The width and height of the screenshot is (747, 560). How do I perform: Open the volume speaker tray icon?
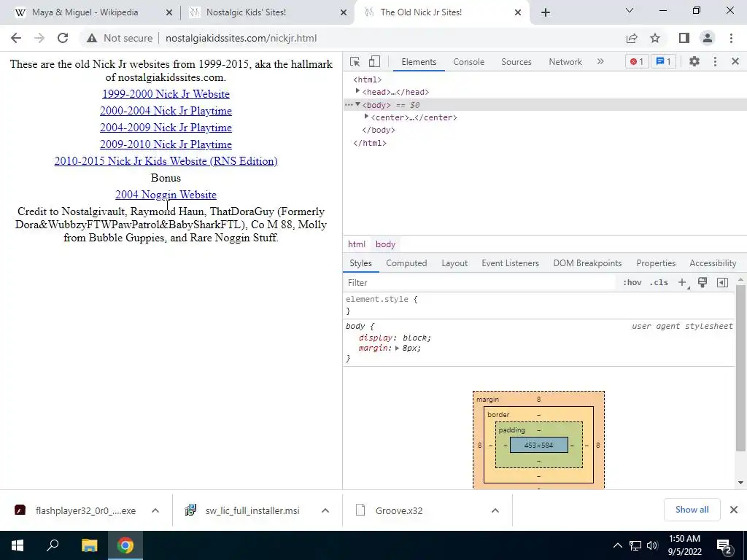(652, 545)
